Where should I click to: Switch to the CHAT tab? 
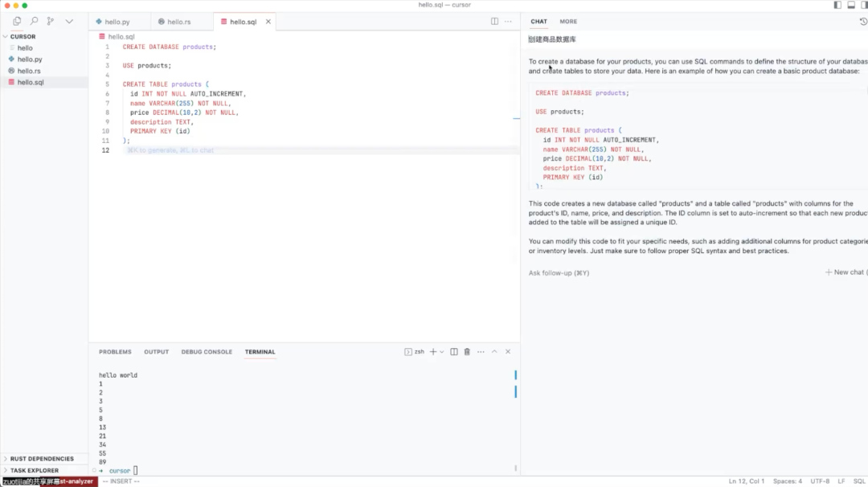tap(538, 21)
